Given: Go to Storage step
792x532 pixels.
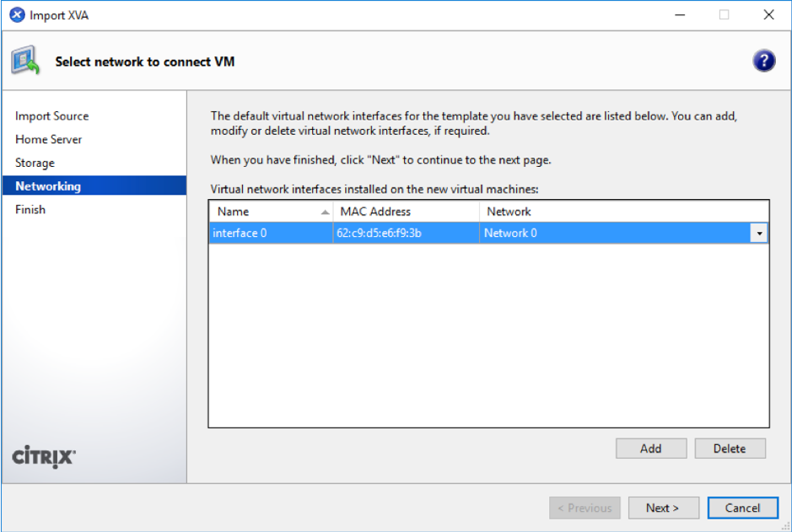Looking at the screenshot, I should 35,163.
